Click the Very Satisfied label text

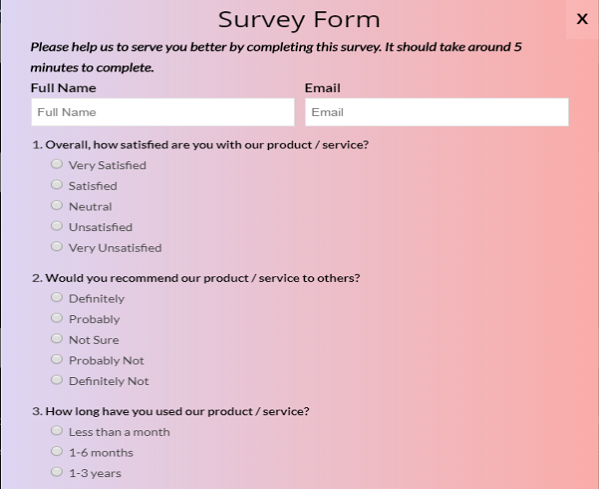(107, 165)
